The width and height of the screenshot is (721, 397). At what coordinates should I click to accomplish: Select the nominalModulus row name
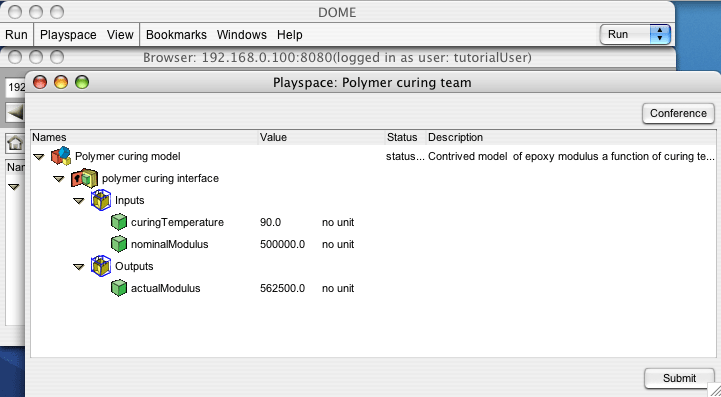pyautogui.click(x=170, y=244)
